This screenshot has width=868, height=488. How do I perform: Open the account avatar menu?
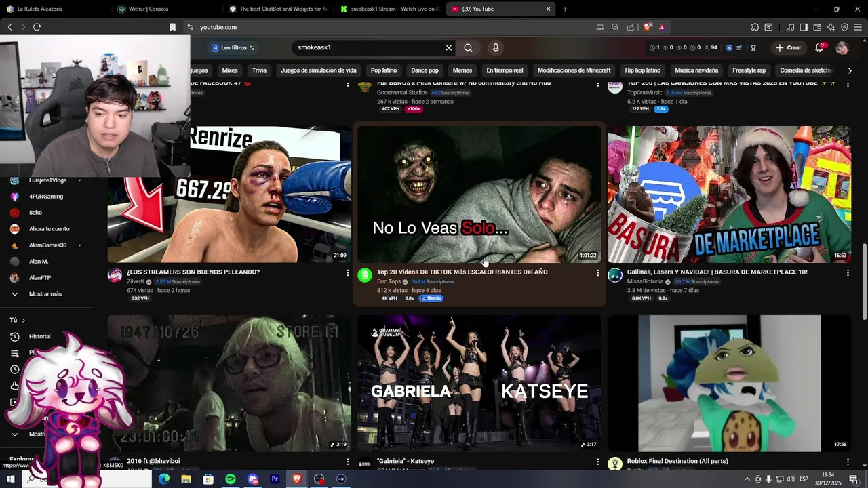(842, 47)
